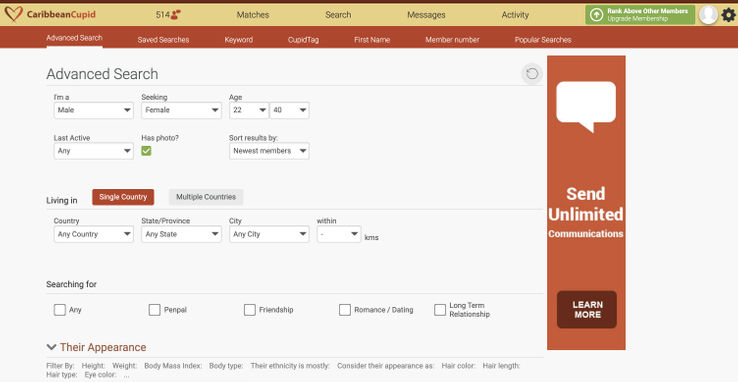The height and width of the screenshot is (382, 738).
Task: Click the Learn More button
Action: tap(586, 310)
